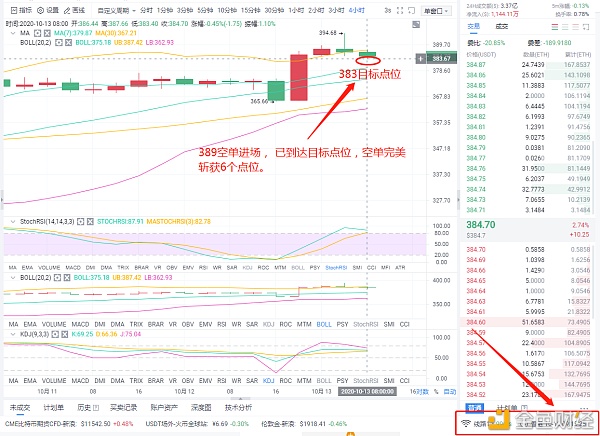Collapse the StochRSI panel chevron
Image resolution: width=600 pixels, height=436 pixels.
pyautogui.click(x=14, y=221)
